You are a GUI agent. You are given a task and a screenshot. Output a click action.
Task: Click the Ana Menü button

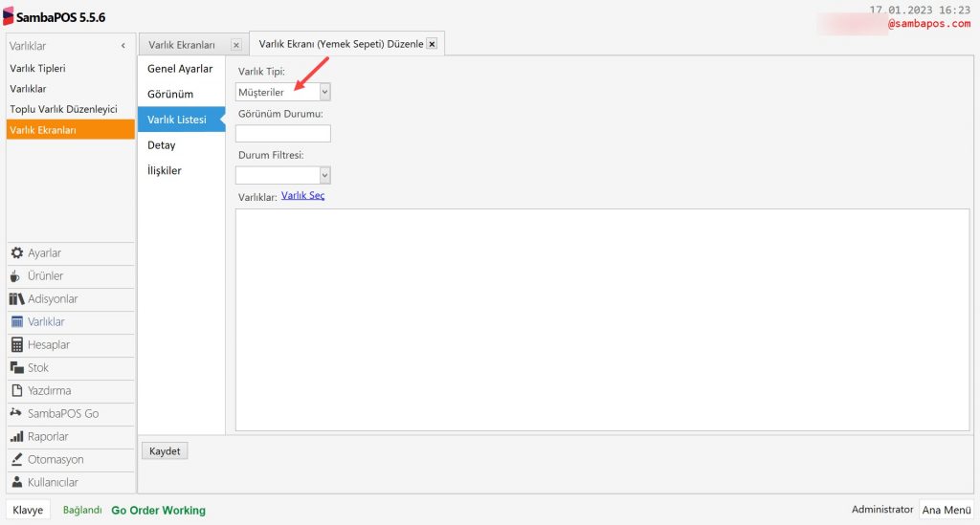[946, 510]
